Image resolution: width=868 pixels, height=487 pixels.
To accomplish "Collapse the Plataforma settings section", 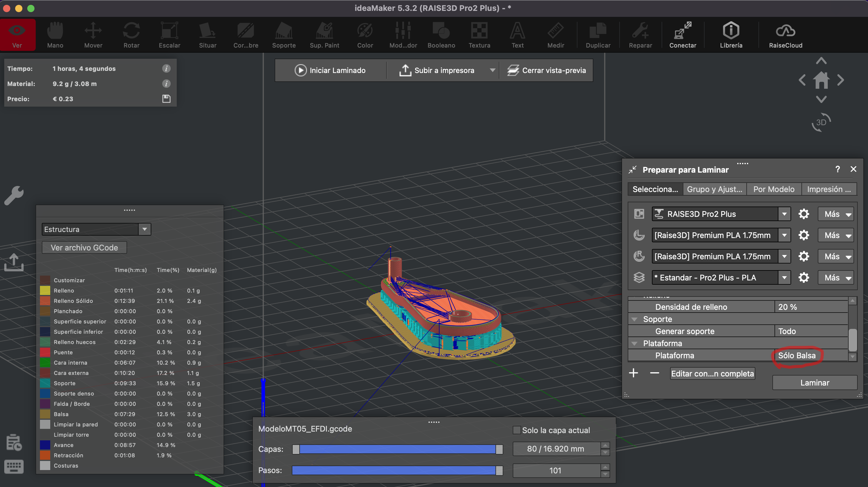I will [x=635, y=343].
